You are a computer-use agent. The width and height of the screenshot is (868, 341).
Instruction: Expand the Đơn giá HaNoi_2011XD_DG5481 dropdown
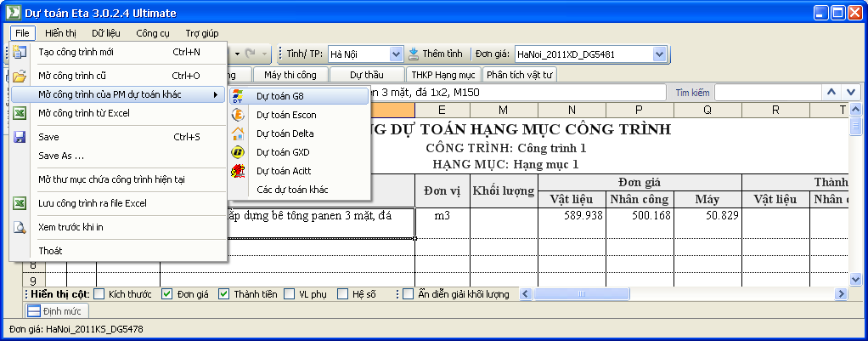[659, 54]
